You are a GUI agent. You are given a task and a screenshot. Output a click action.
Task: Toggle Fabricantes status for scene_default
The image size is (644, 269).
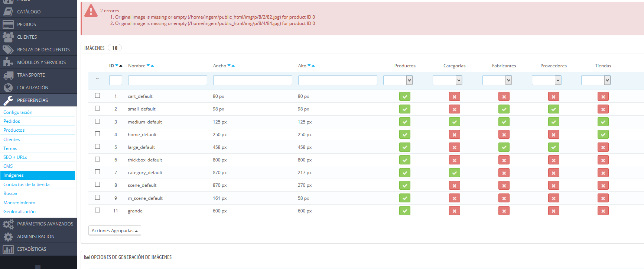pyautogui.click(x=504, y=185)
